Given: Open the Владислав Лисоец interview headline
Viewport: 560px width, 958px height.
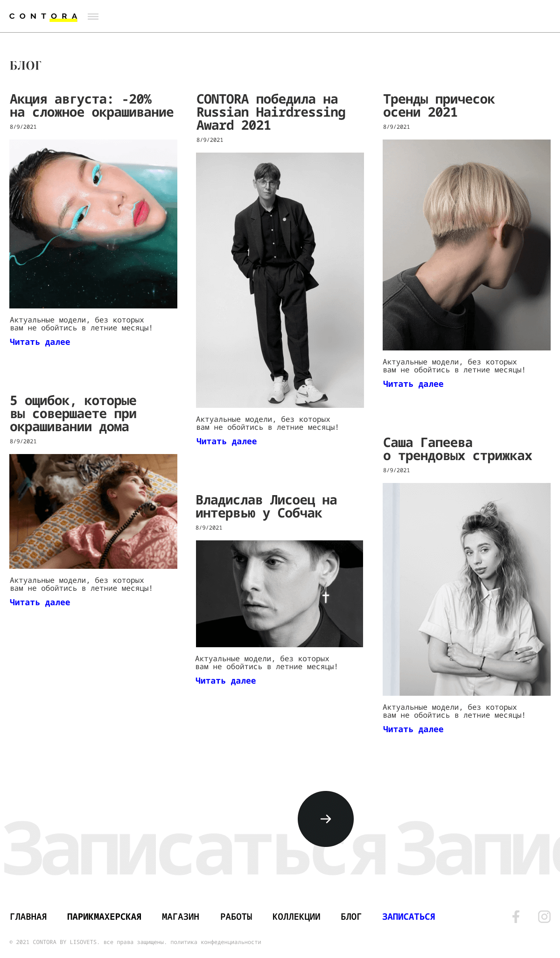Looking at the screenshot, I should (266, 506).
